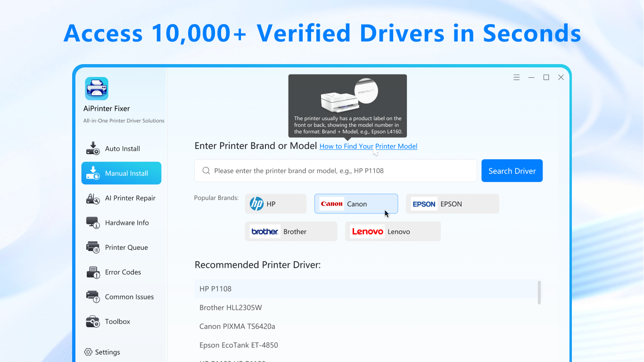Image resolution: width=644 pixels, height=362 pixels.
Task: Select the HP popular brand button
Action: coord(276,204)
